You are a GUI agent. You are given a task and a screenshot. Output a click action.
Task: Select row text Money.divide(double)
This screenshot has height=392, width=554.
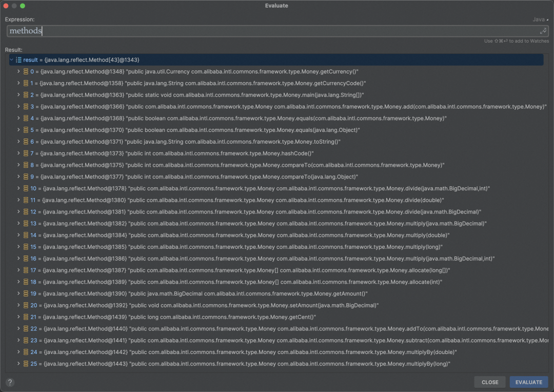pos(415,200)
